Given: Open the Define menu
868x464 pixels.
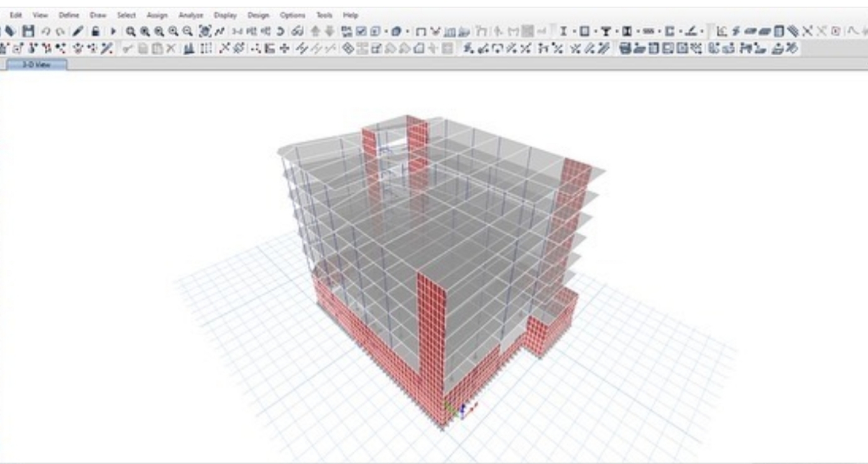Looking at the screenshot, I should 68,15.
